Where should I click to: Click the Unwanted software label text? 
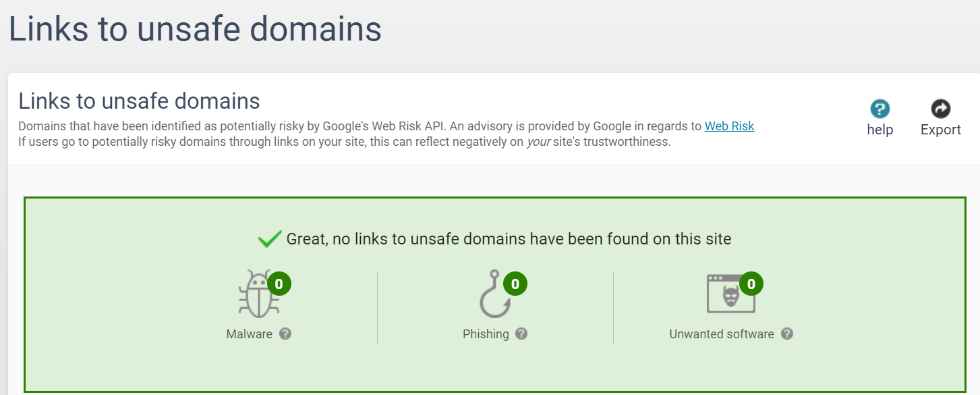pos(721,334)
